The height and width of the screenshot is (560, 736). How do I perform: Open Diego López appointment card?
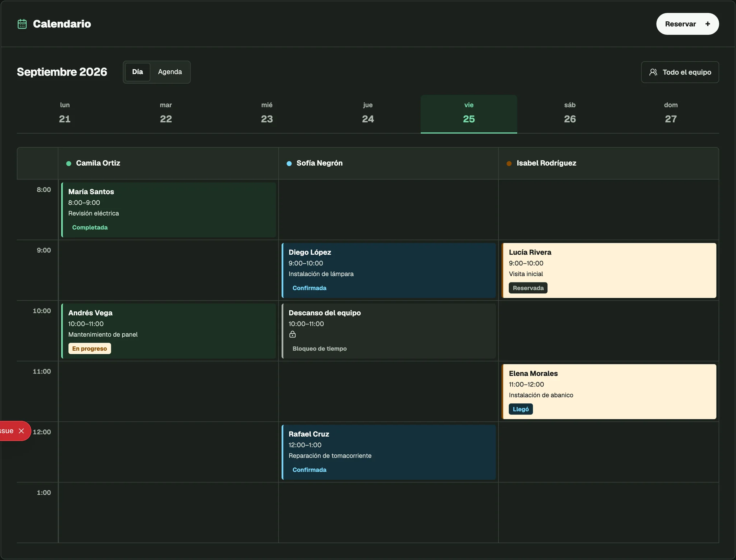(x=389, y=270)
